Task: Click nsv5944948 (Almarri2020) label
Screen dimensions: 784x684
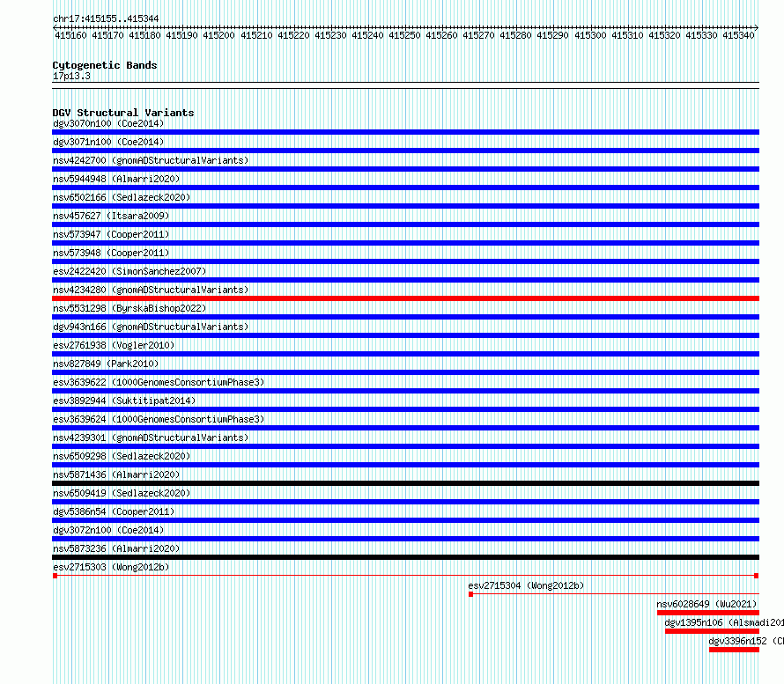Action: click(116, 179)
